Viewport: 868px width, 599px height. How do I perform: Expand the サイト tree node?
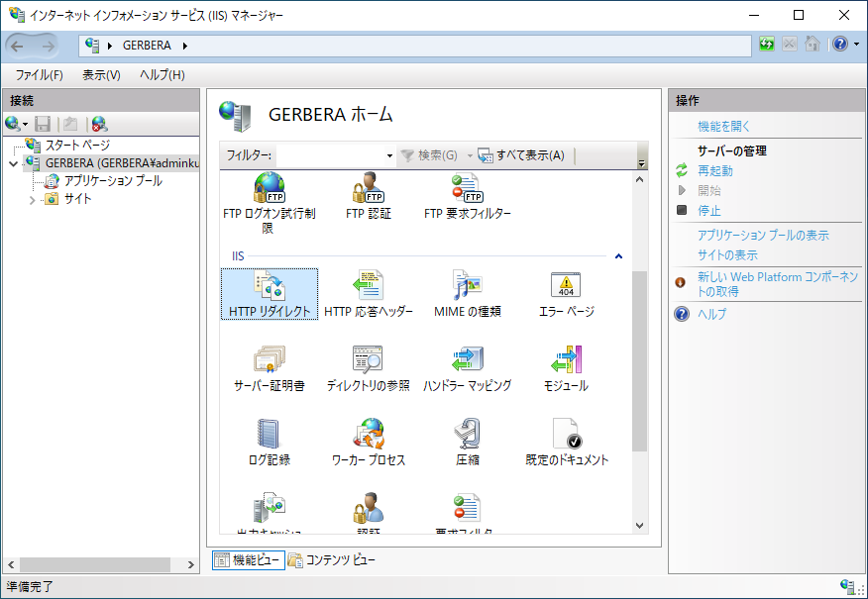tap(32, 200)
